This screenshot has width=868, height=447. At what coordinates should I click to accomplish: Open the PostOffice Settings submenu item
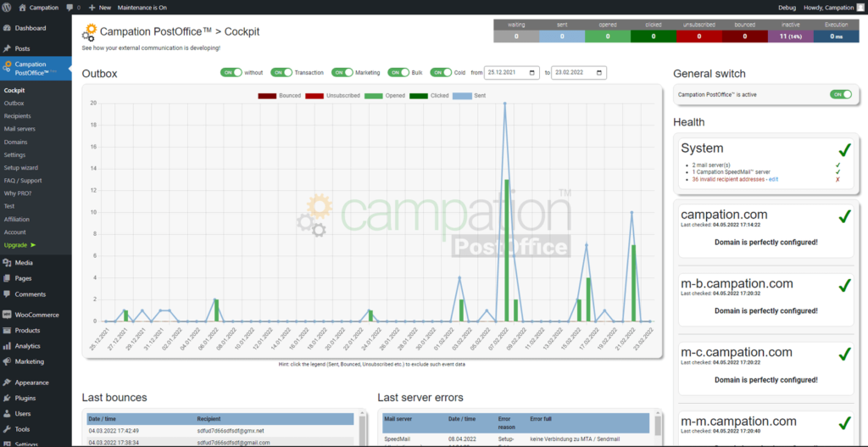coord(14,154)
